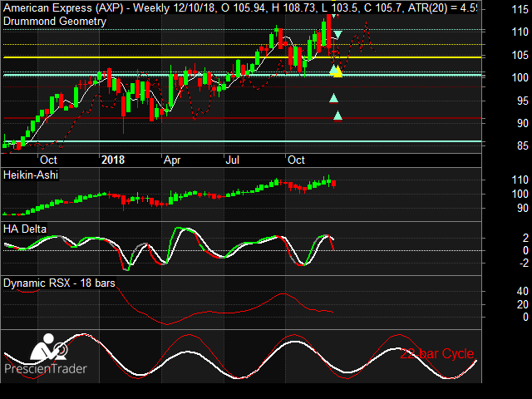This screenshot has height=399, width=532.
Task: Click the 100 label on Heikin-Ashi axis
Action: click(x=520, y=194)
